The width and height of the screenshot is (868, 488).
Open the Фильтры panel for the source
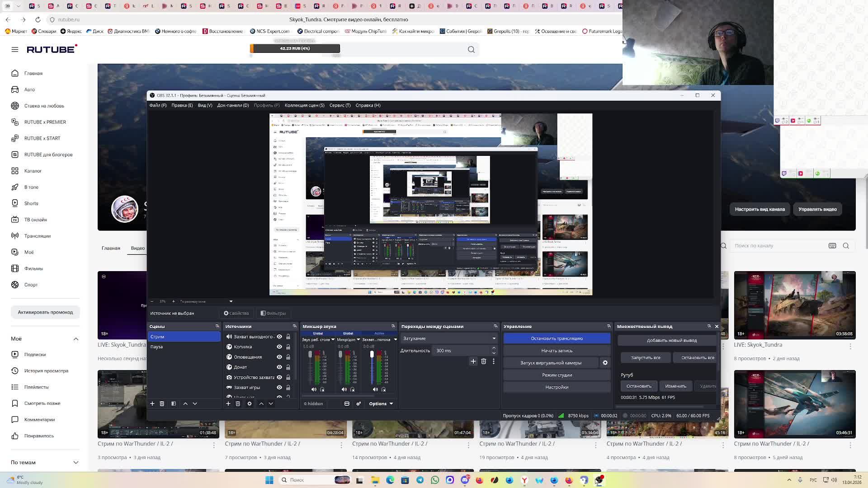(274, 313)
